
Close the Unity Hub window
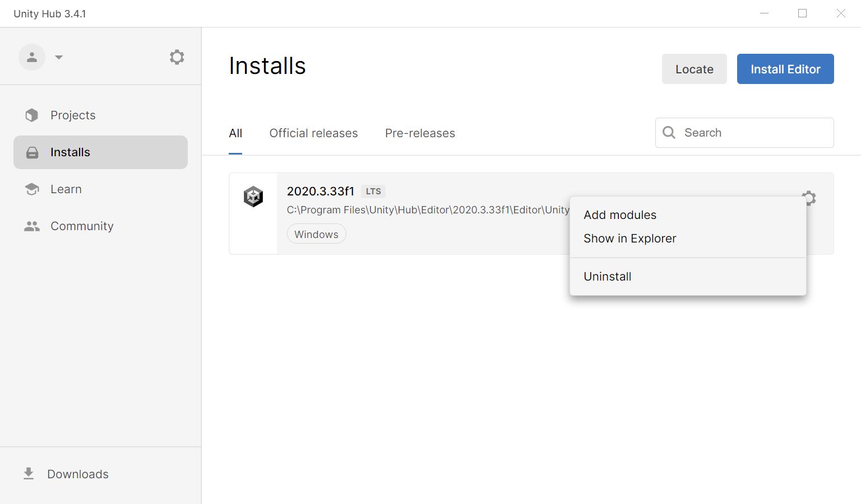tap(841, 13)
